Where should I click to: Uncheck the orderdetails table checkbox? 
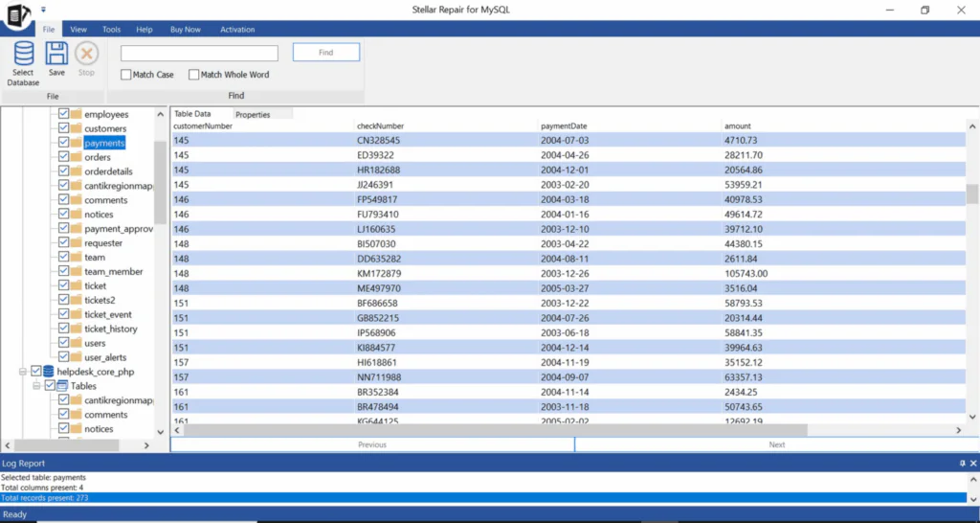64,171
